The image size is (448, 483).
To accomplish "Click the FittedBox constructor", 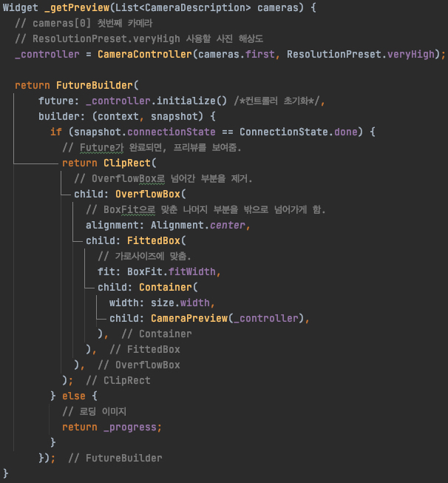I will [153, 240].
